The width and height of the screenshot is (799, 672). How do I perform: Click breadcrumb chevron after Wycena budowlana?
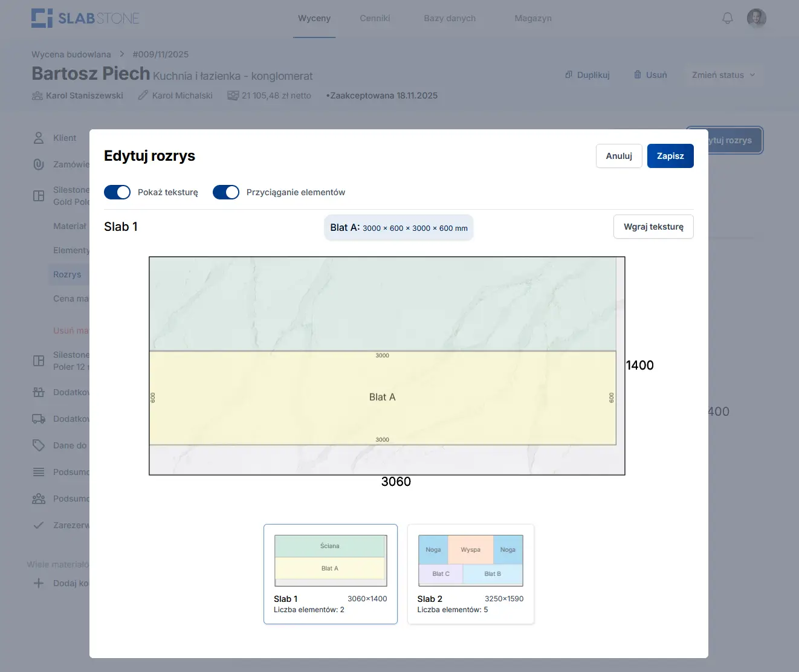click(121, 54)
